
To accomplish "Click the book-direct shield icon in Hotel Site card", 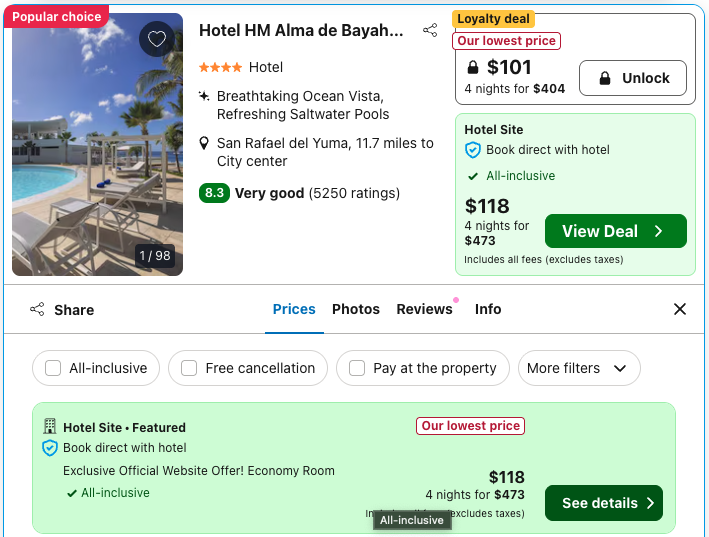I will coord(473,150).
